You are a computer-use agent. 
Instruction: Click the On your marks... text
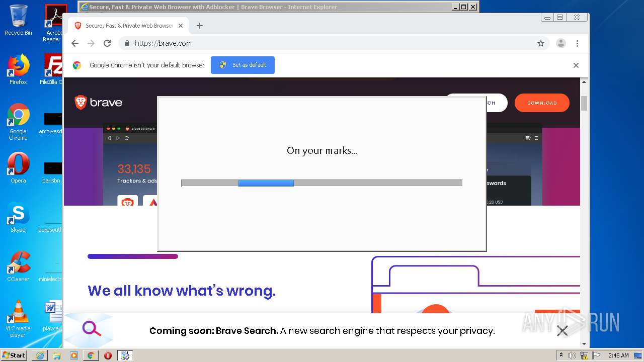322,150
